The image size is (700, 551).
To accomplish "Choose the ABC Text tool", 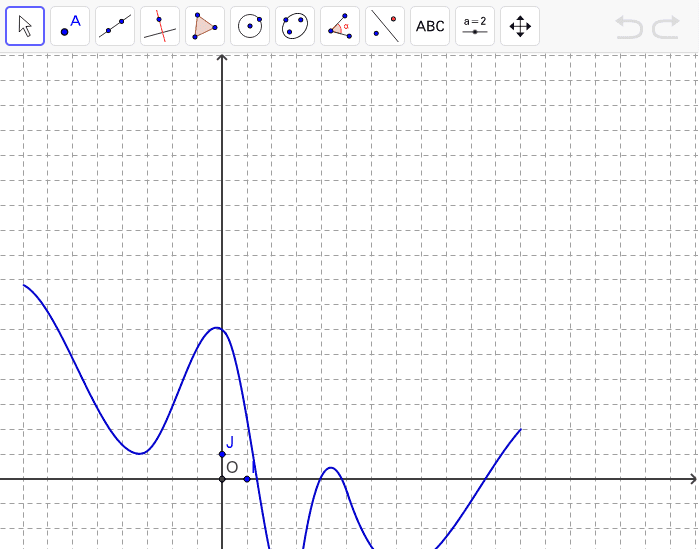I will point(430,26).
